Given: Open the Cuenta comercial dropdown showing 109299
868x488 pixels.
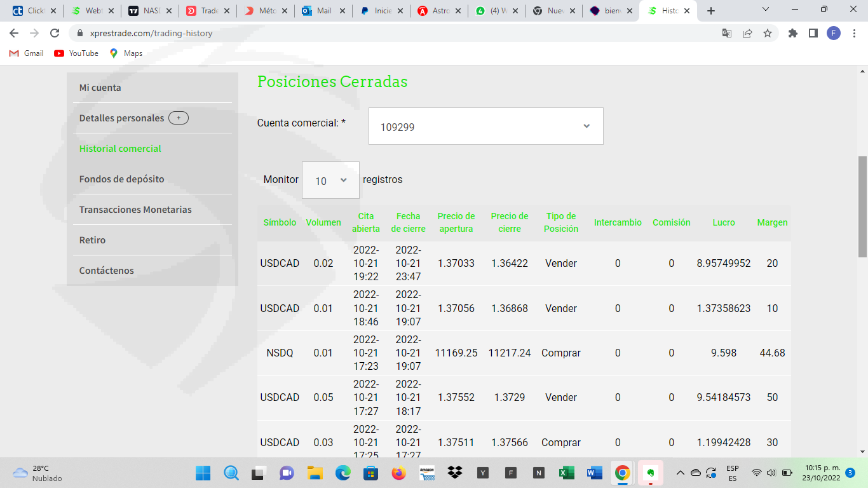Looking at the screenshot, I should click(485, 126).
